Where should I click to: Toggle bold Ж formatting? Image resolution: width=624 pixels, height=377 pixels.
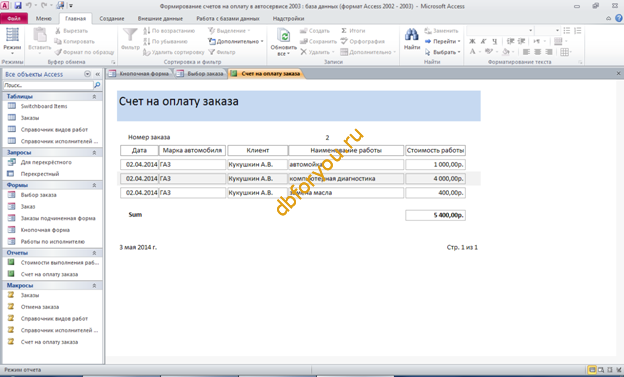point(472,41)
